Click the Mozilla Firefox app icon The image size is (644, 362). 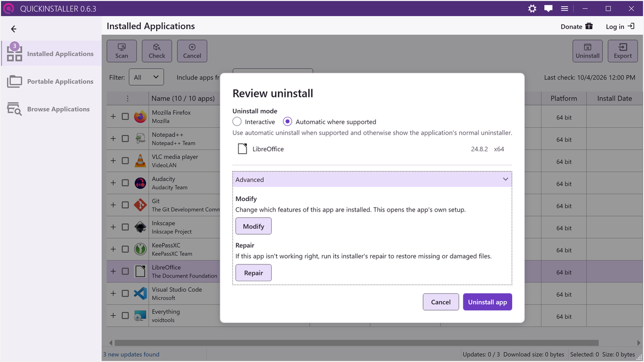pos(140,117)
